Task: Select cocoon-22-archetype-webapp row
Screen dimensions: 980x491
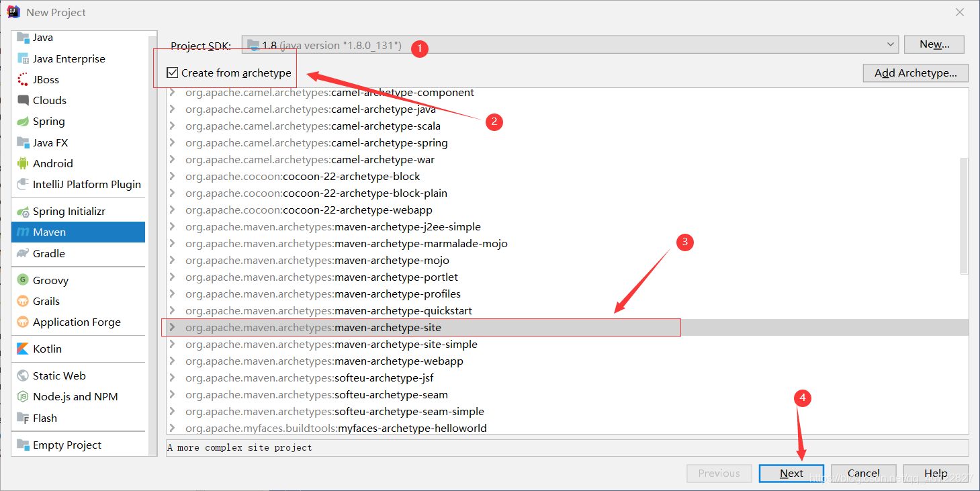Action: (568, 210)
